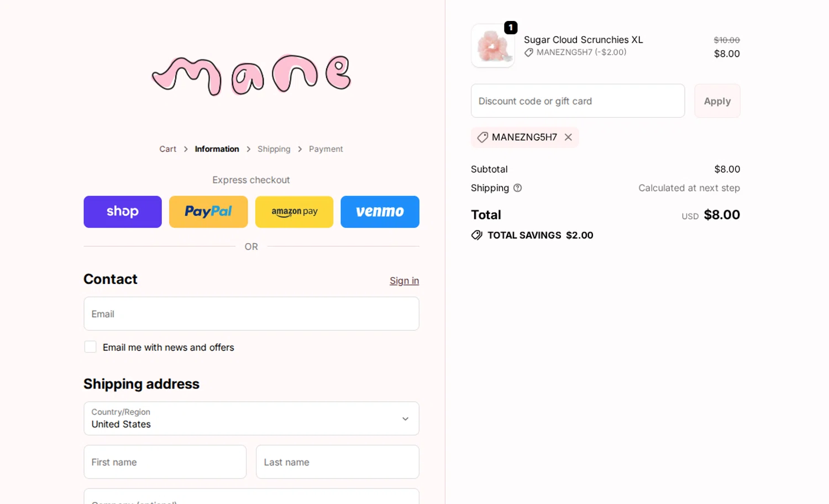Select Information breadcrumb step
The width and height of the screenshot is (829, 504).
click(217, 149)
